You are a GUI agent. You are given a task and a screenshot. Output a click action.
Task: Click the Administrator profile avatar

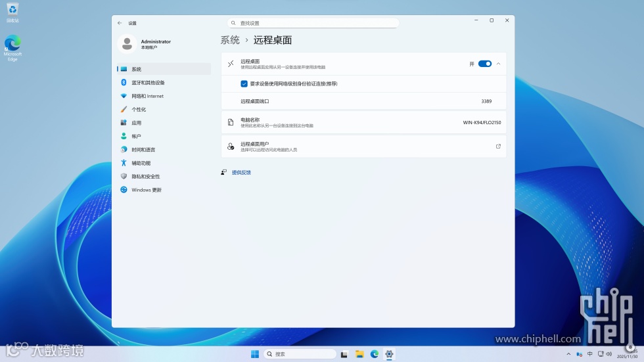(127, 44)
